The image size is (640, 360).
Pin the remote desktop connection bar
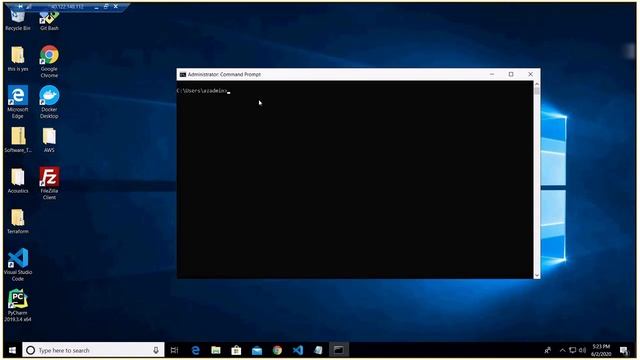coord(20,7)
